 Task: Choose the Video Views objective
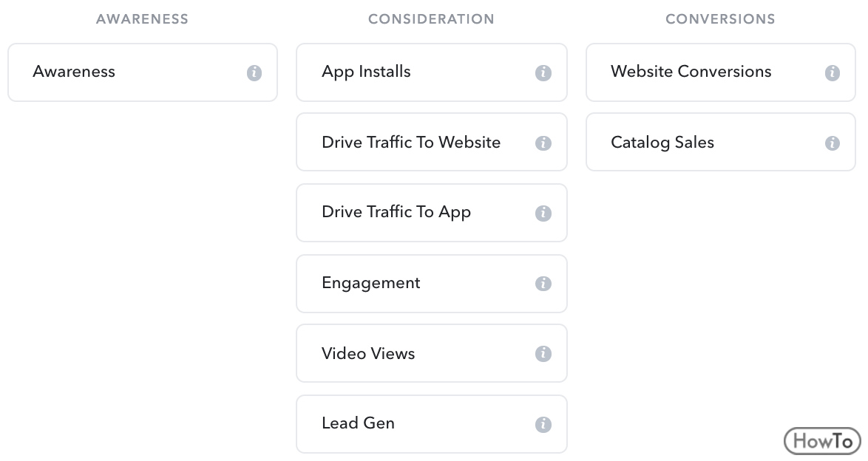[432, 354]
